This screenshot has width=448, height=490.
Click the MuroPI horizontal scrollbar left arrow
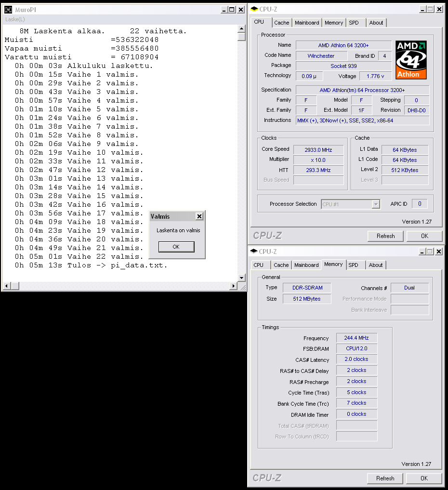pyautogui.click(x=6, y=286)
